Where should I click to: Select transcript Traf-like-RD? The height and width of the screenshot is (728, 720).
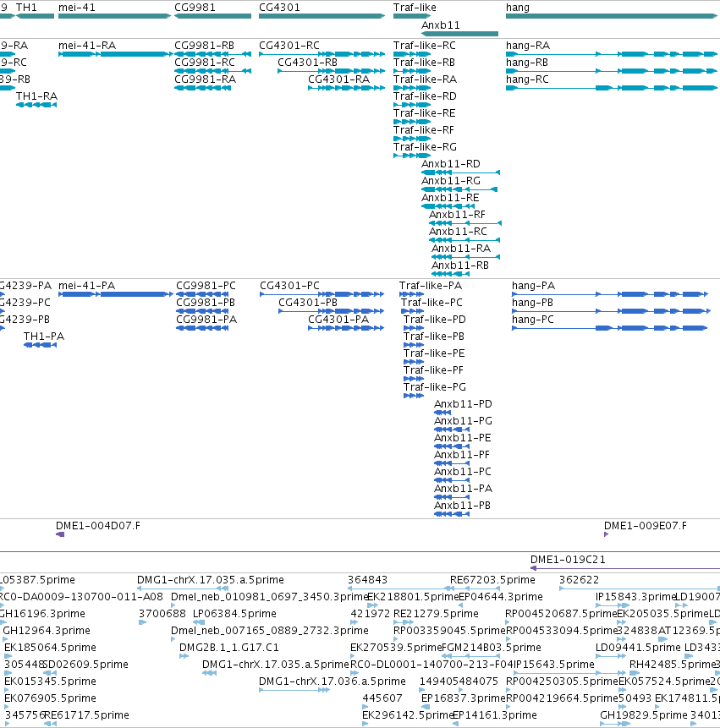coord(412,105)
